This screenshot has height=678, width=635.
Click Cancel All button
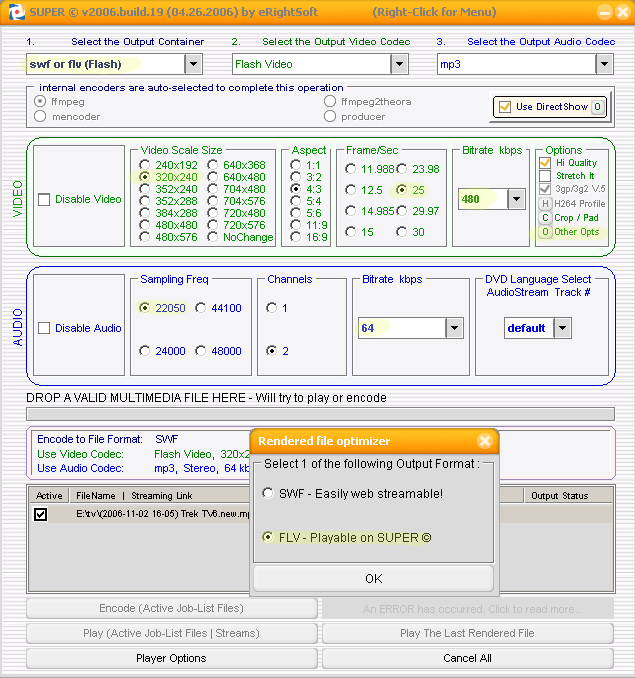pos(468,658)
